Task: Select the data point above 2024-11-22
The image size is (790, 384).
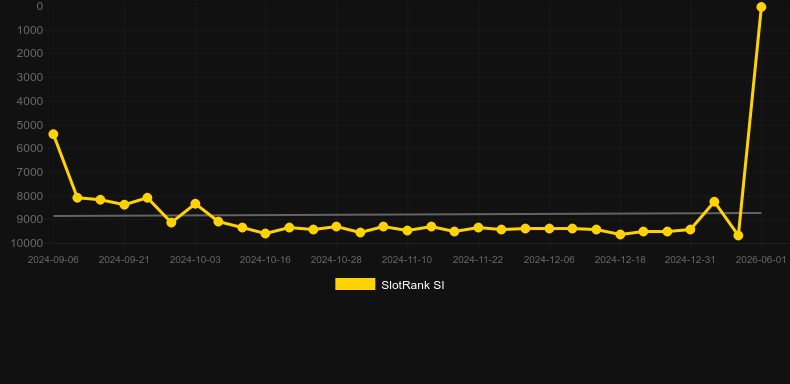Action: point(478,228)
